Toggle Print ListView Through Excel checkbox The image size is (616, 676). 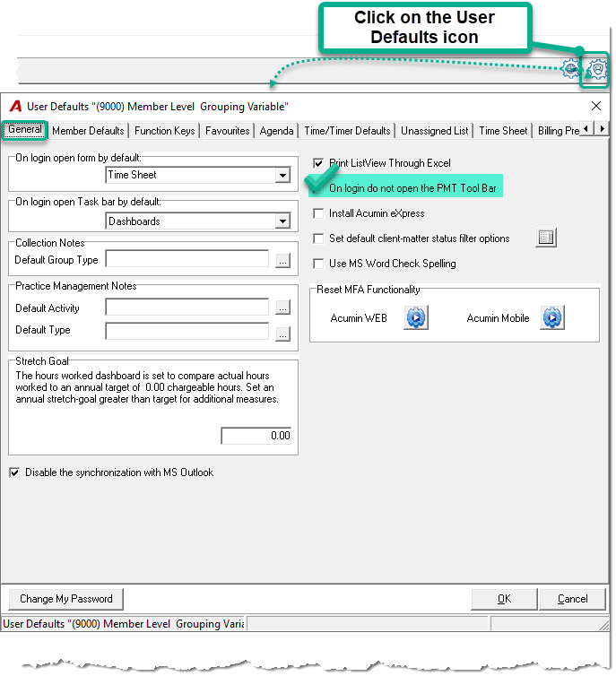point(318,163)
